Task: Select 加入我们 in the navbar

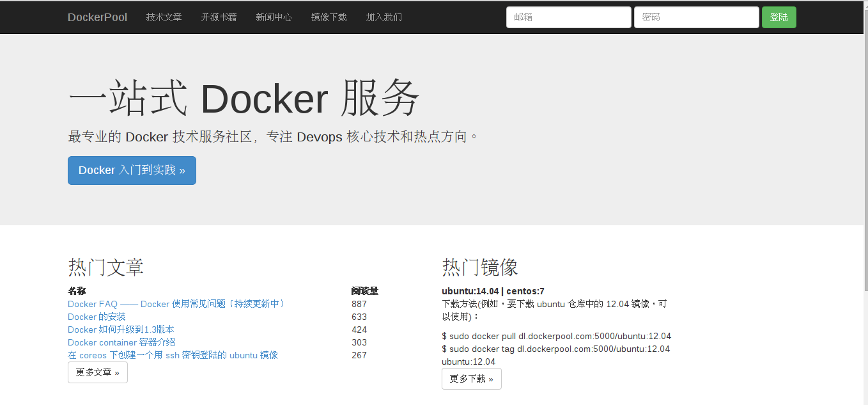Action: pos(384,17)
